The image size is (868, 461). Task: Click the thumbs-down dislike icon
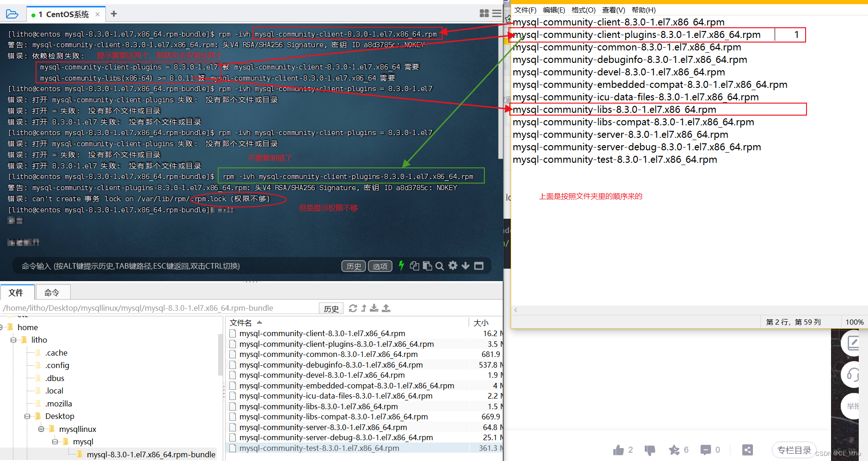(650, 450)
